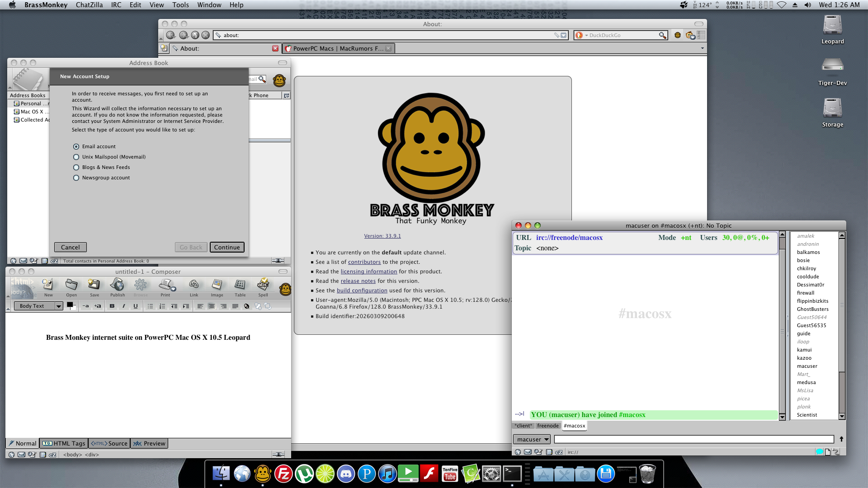Collapse Composer format toolbar grippy
The height and width of the screenshot is (488, 868).
pos(8,306)
